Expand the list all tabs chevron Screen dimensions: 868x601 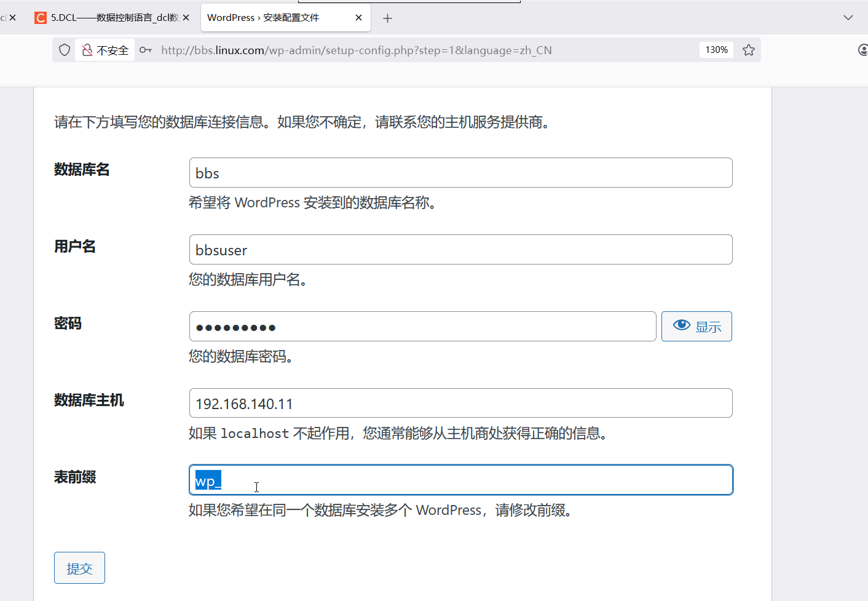848,17
